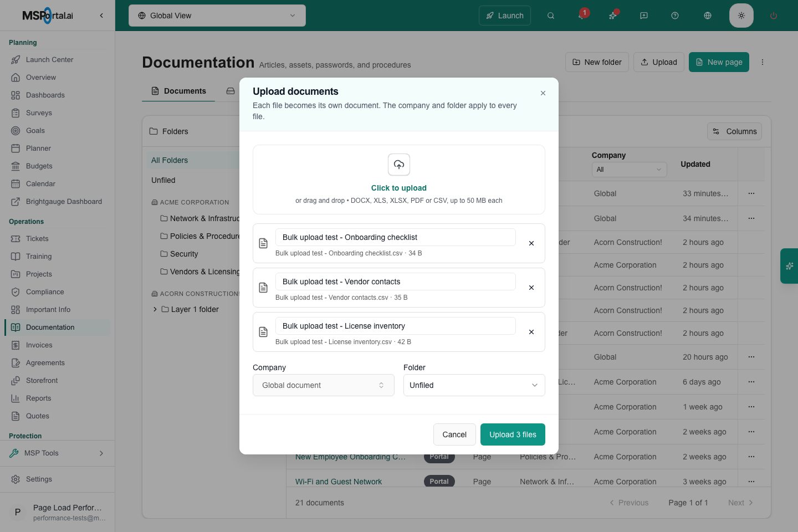Open the page more options menu
Image resolution: width=798 pixels, height=532 pixels.
point(763,62)
